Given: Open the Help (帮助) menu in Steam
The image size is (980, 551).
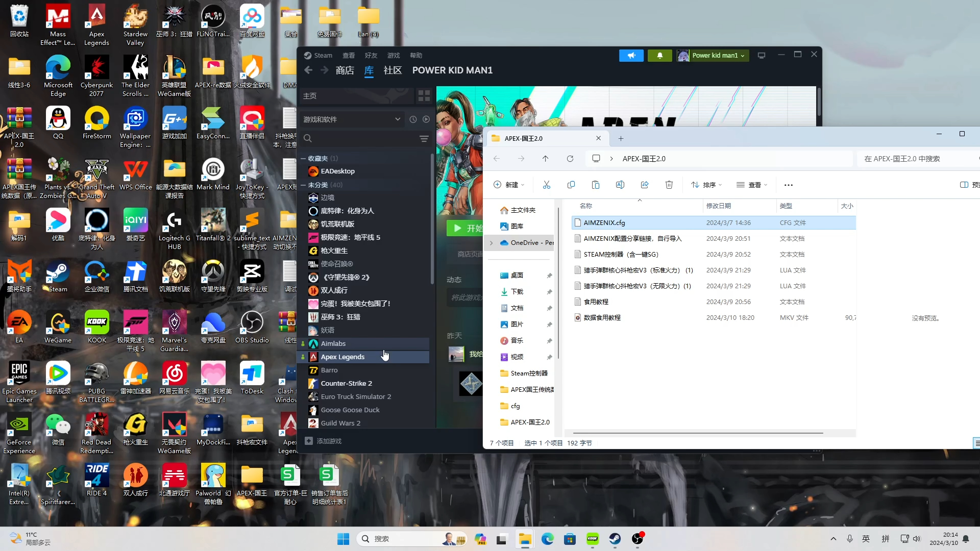Looking at the screenshot, I should [x=416, y=56].
